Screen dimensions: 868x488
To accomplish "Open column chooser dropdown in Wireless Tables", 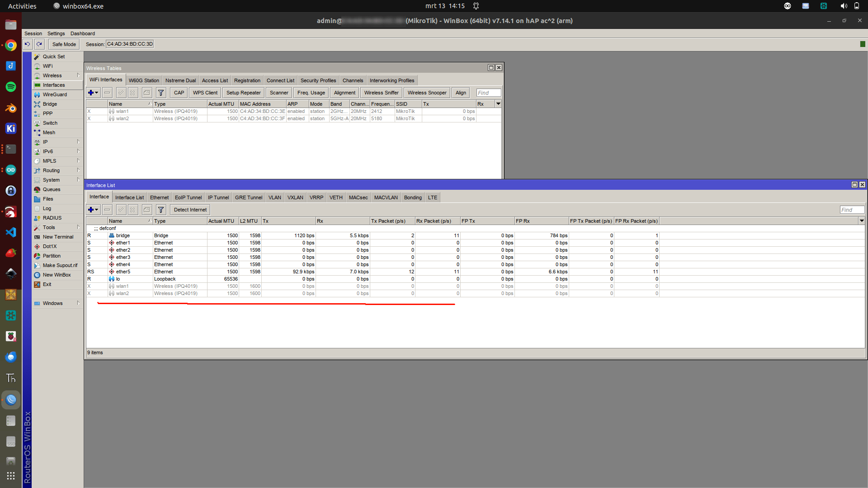I will [498, 104].
